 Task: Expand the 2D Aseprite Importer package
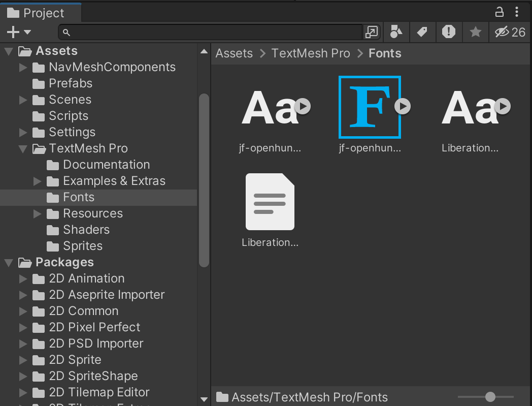coord(23,295)
